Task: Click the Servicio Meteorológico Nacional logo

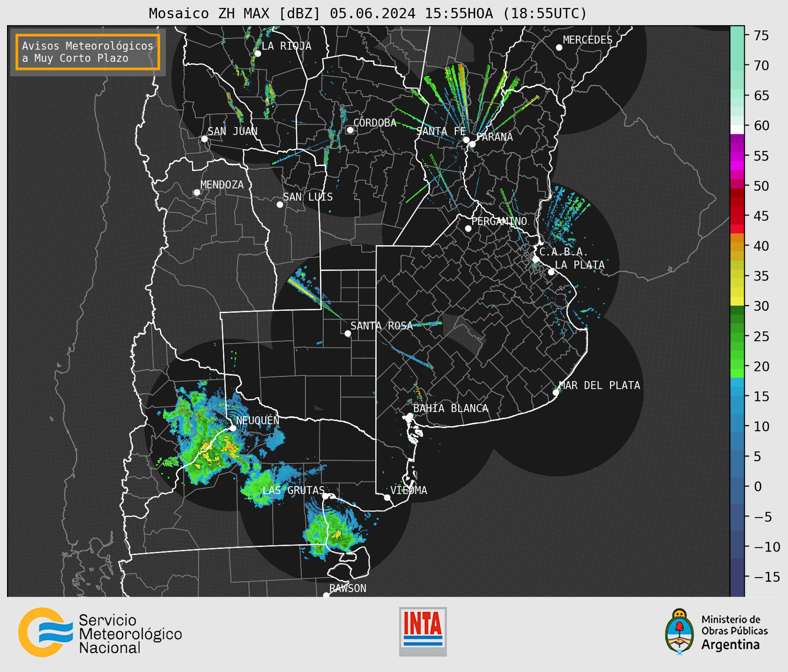Action: pos(100,632)
